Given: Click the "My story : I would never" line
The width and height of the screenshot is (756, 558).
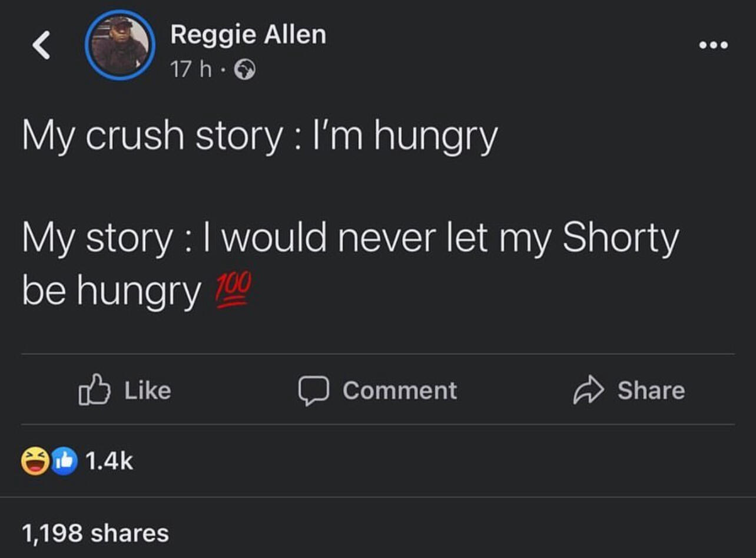Looking at the screenshot, I should (x=350, y=238).
